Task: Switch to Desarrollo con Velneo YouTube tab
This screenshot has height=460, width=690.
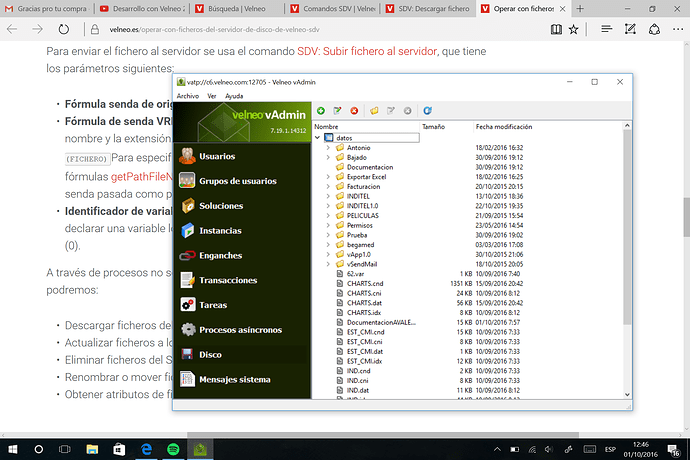Action: [143, 8]
